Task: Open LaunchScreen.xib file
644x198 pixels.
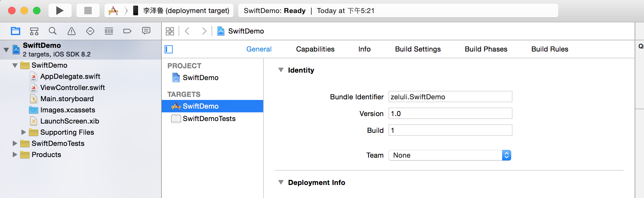Action: click(70, 121)
